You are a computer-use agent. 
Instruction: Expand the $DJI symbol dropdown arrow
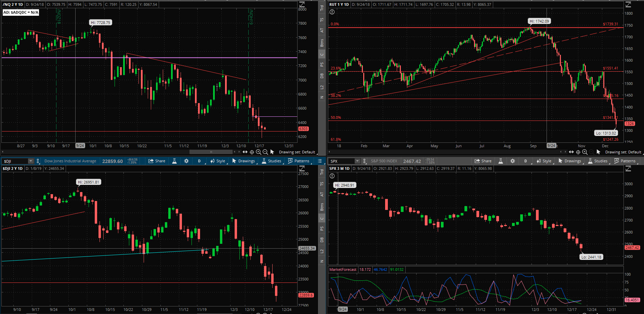(x=31, y=161)
